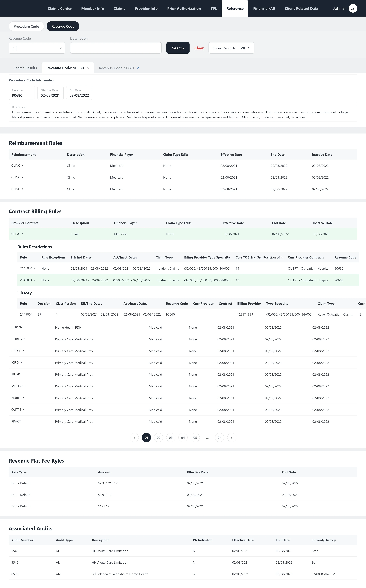366x588 pixels.
Task: Click the $121.12 amount cell
Action: pos(104,506)
